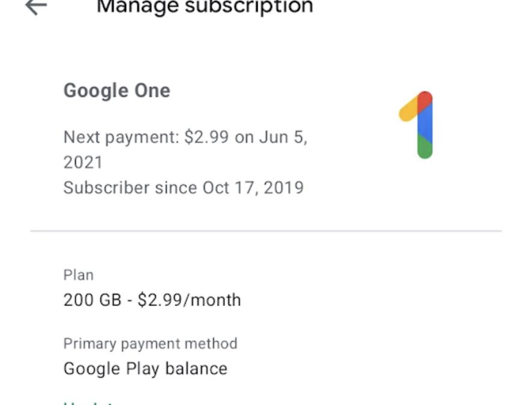Click the Subscriber since Oct 17, 2019 text
The image size is (532, 405).
point(183,188)
